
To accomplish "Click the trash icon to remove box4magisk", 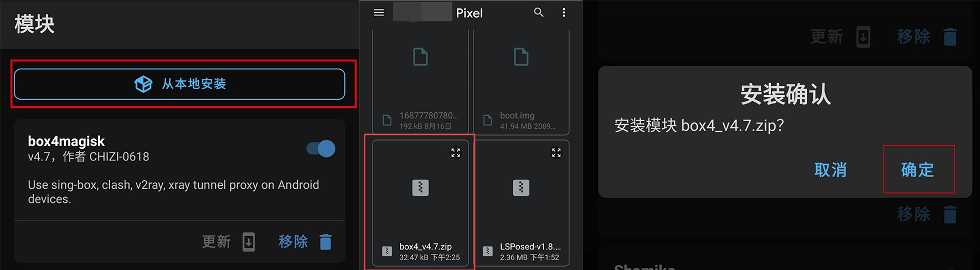I will (326, 242).
